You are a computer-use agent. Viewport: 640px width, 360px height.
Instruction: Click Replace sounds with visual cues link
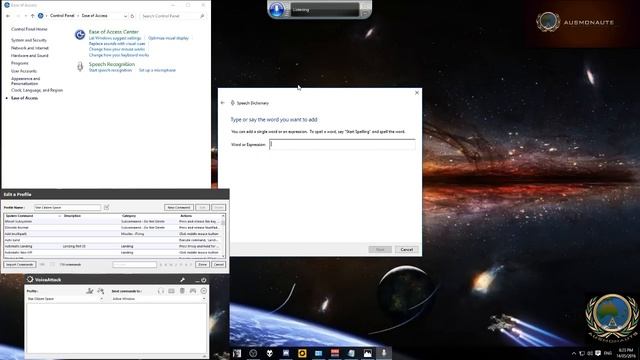tap(117, 44)
